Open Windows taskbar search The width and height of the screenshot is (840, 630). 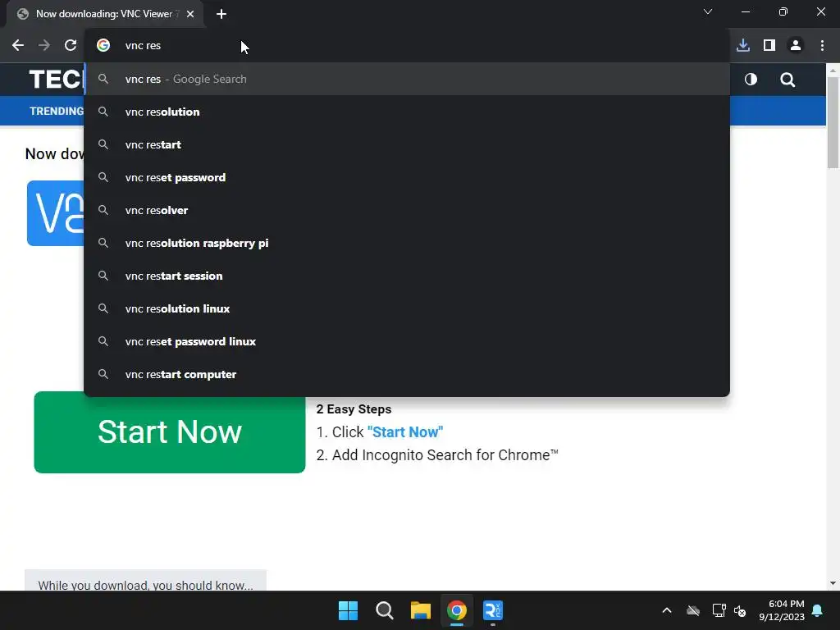tap(384, 610)
